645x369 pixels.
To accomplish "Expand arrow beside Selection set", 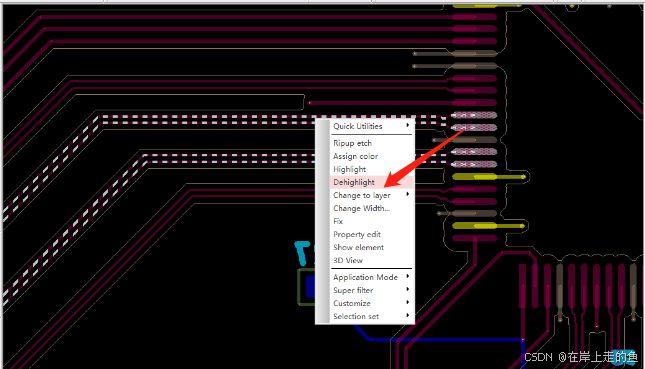I will 408,316.
